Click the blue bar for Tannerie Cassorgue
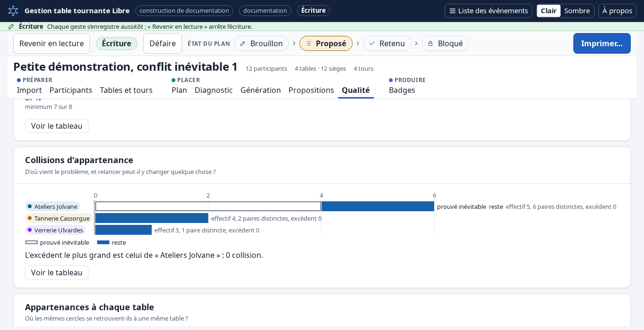 pos(151,218)
